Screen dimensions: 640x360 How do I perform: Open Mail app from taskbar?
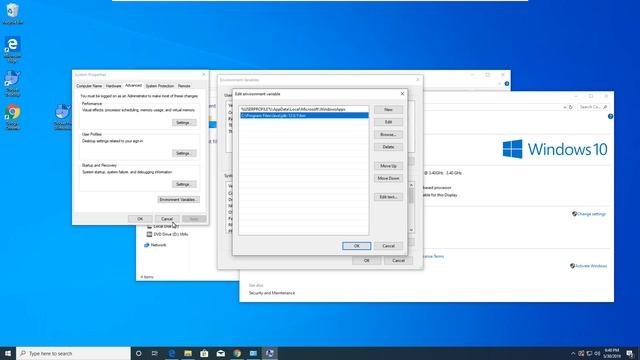220,353
